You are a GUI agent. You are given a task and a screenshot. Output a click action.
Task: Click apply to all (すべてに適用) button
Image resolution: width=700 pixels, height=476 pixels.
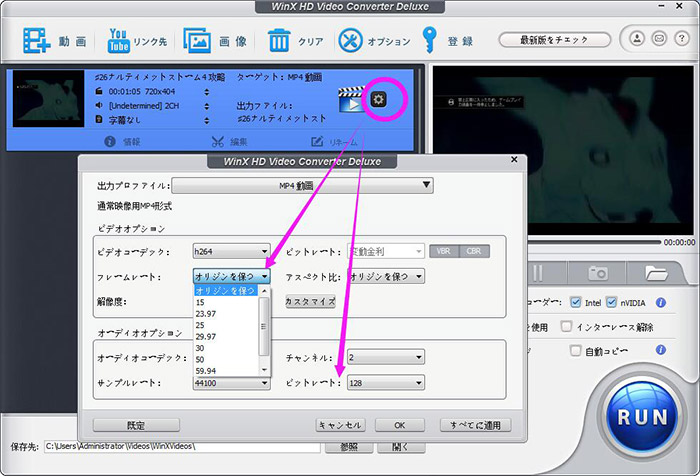pos(475,425)
